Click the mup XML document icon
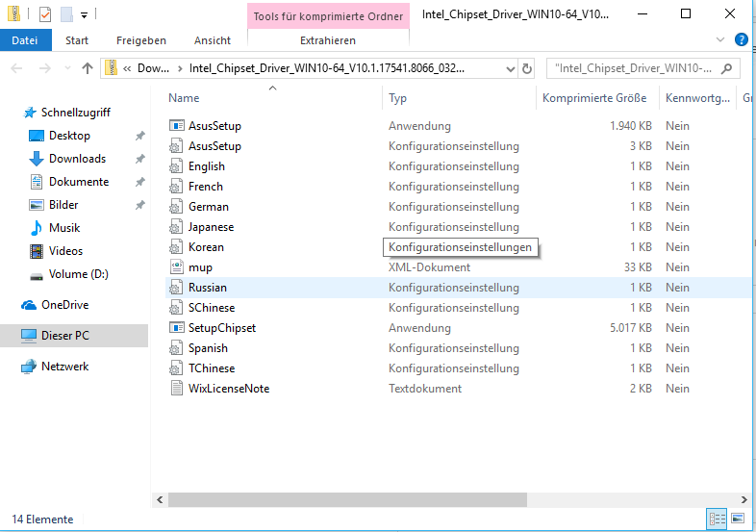The height and width of the screenshot is (532, 756). pos(176,267)
